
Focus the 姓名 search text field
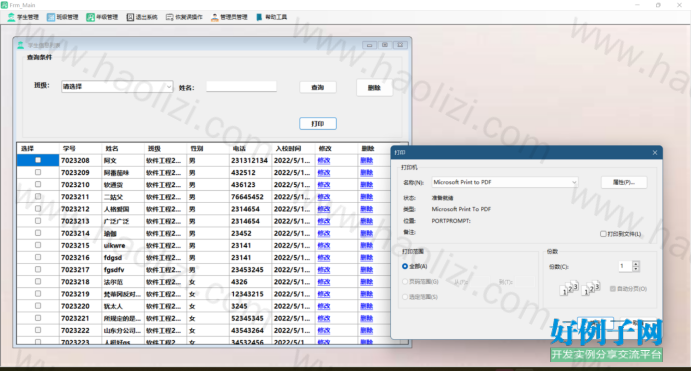tap(241, 86)
